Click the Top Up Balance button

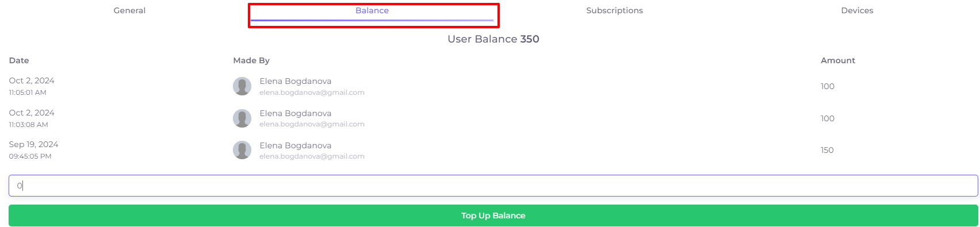coord(493,216)
